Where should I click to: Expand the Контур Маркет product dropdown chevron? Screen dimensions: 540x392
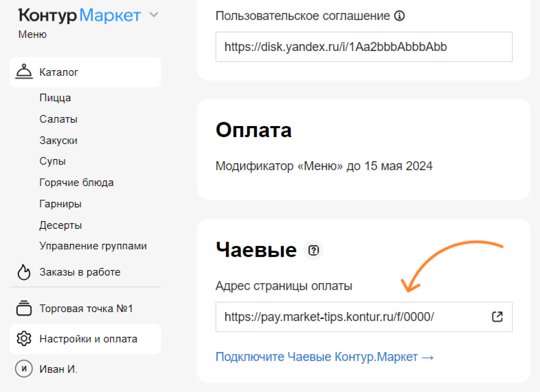(154, 15)
